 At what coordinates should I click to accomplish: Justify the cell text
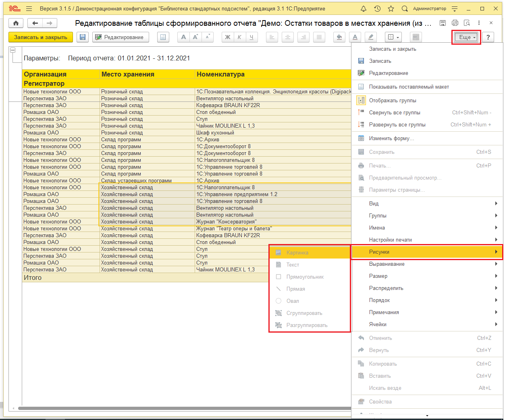point(319,37)
